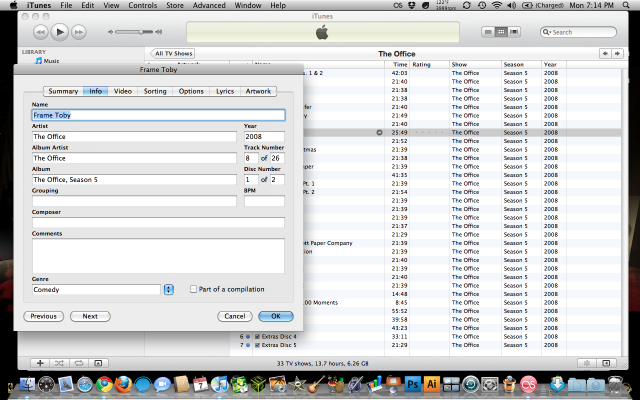
Task: Click the Cancel button
Action: 235,316
